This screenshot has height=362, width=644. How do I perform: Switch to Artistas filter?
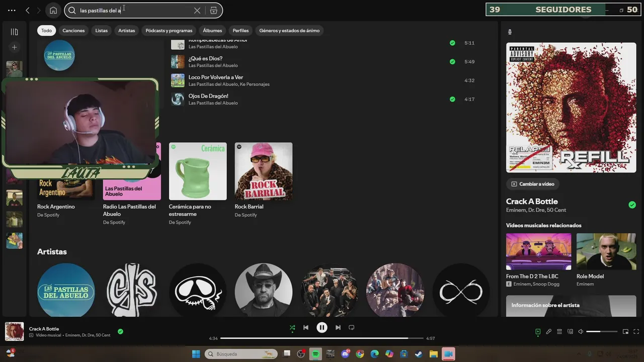[x=127, y=31]
